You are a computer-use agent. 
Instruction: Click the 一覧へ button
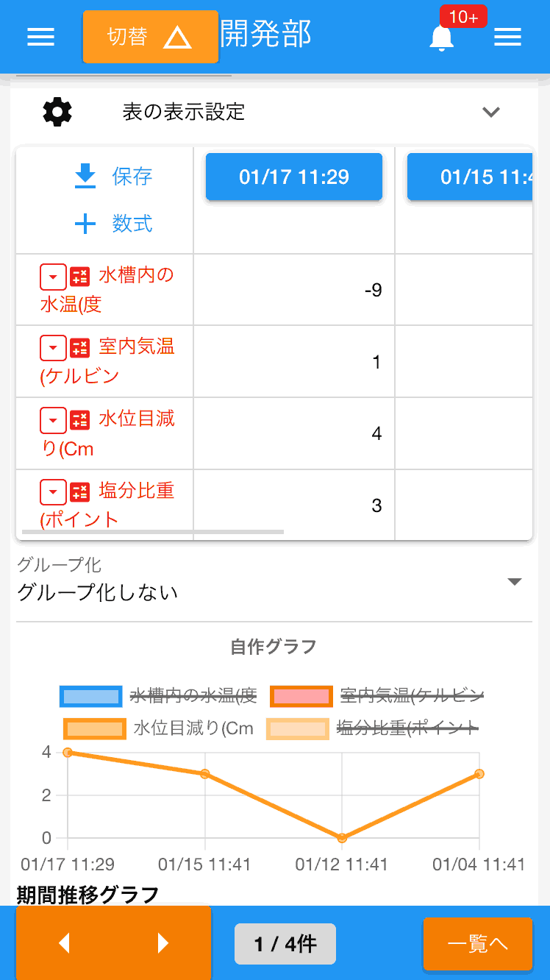(x=477, y=944)
